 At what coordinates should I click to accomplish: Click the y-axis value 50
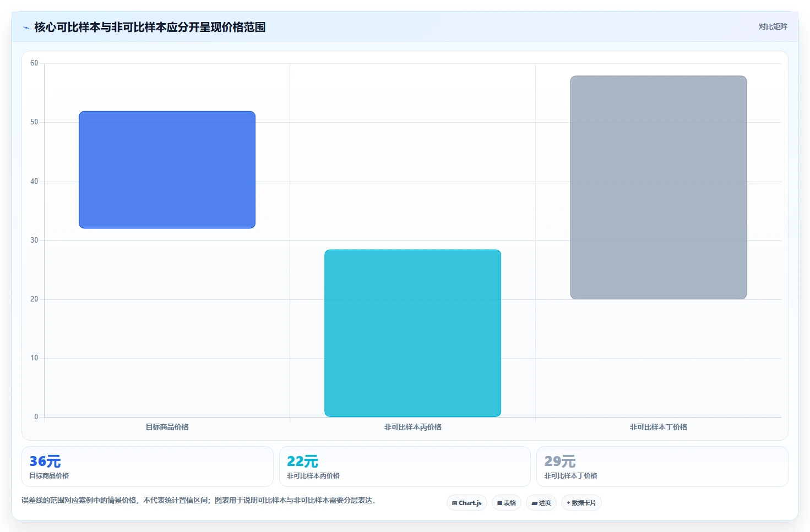tap(34, 122)
